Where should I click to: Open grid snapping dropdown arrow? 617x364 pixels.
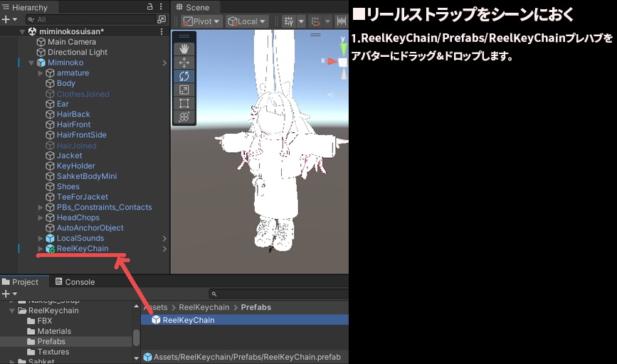(301, 21)
